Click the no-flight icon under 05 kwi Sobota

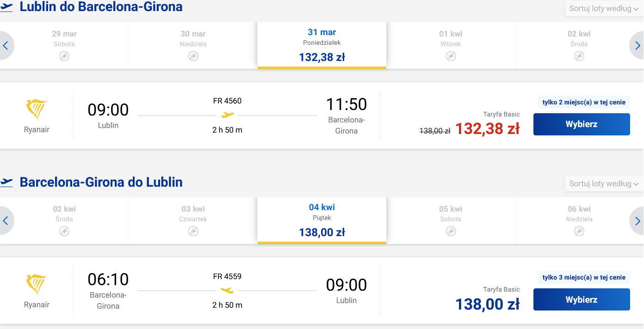click(x=451, y=231)
